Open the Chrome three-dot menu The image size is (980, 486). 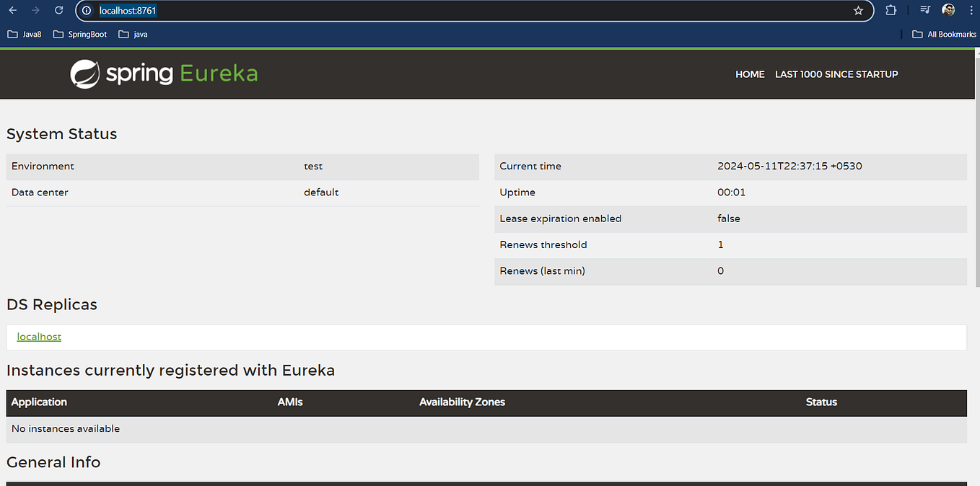click(971, 10)
